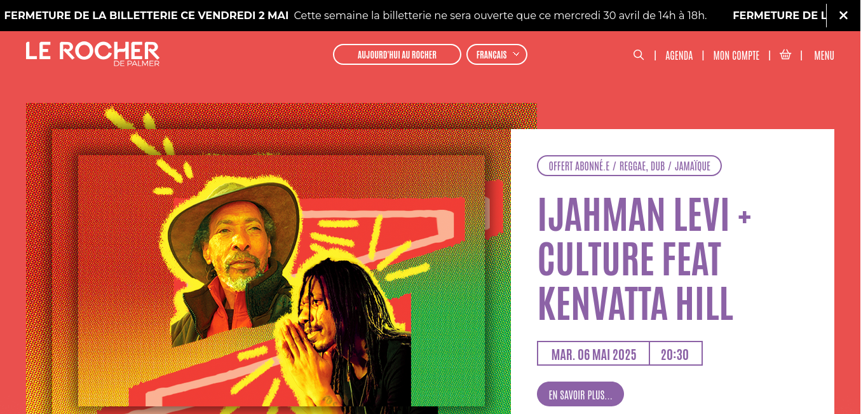This screenshot has height=414, width=868.
Task: Go to Mon Compte
Action: point(736,55)
